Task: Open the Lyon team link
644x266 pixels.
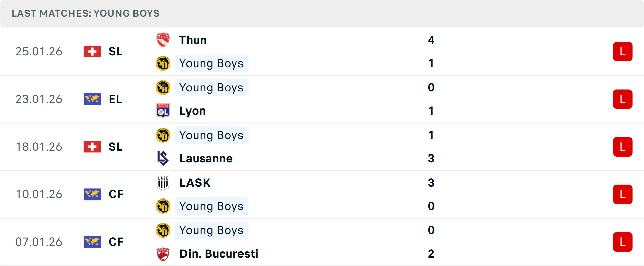Action: [193, 111]
